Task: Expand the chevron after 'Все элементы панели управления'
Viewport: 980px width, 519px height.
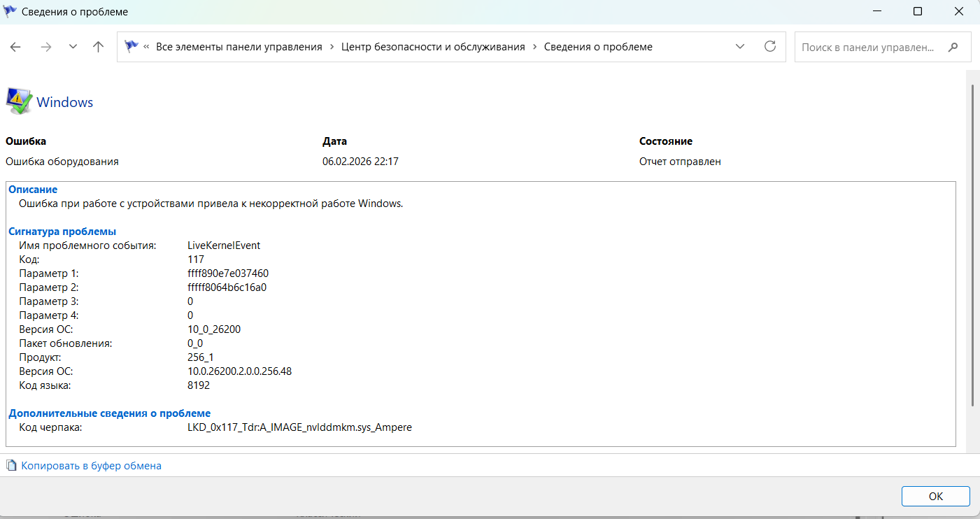Action: click(332, 47)
